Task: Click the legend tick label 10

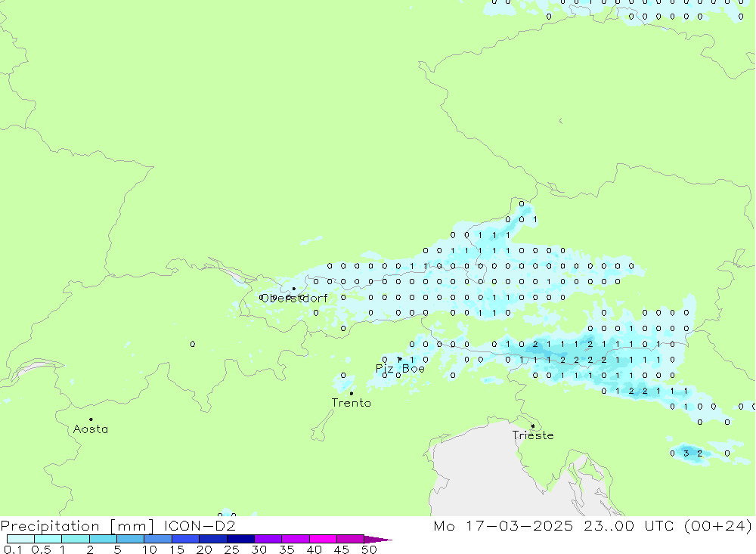Action: [x=150, y=549]
